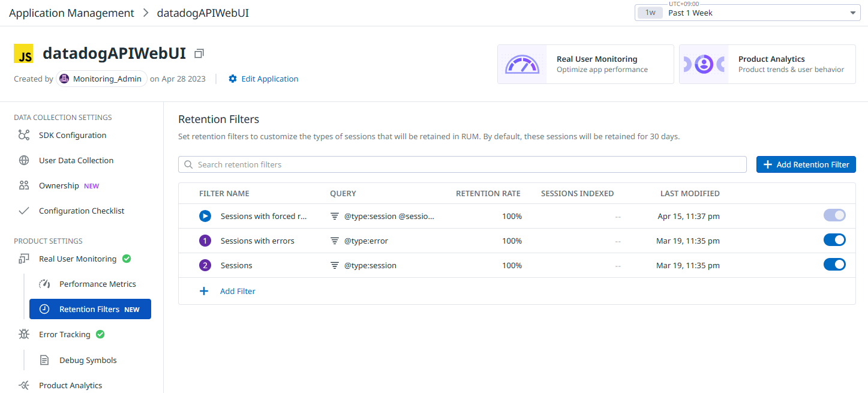The image size is (868, 393).
Task: Click the Edit Application link
Action: pyautogui.click(x=270, y=79)
